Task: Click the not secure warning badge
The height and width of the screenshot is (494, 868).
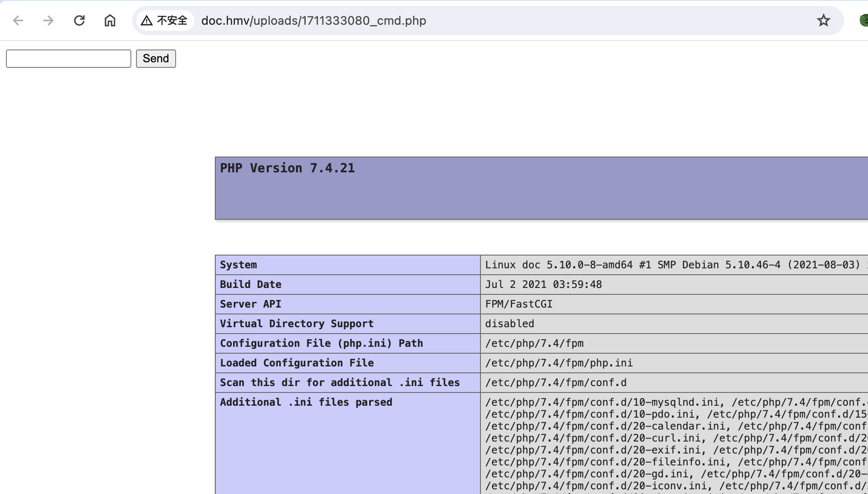Action: coord(165,20)
